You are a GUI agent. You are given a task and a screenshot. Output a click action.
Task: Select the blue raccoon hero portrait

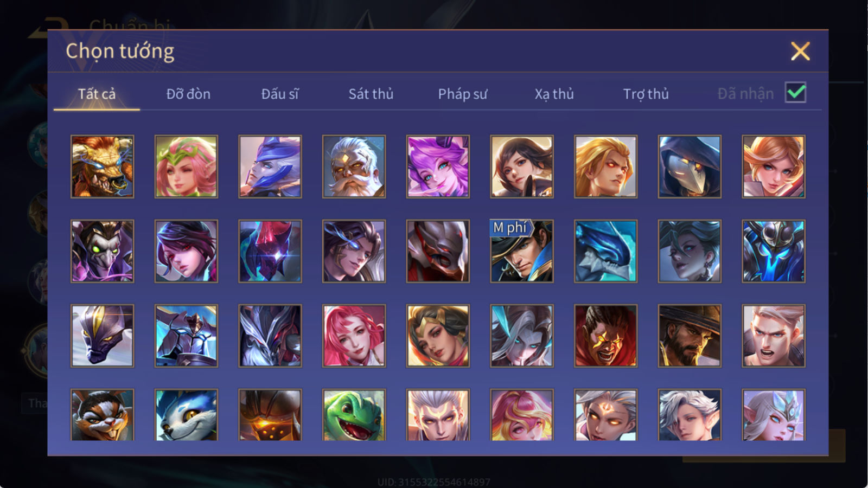(186, 414)
